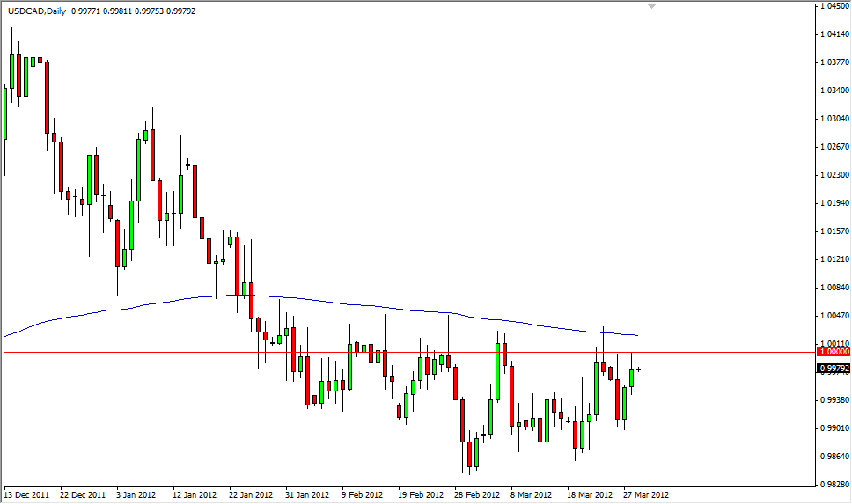Select the latest small doji candle
852x504 pixels.
tap(638, 369)
